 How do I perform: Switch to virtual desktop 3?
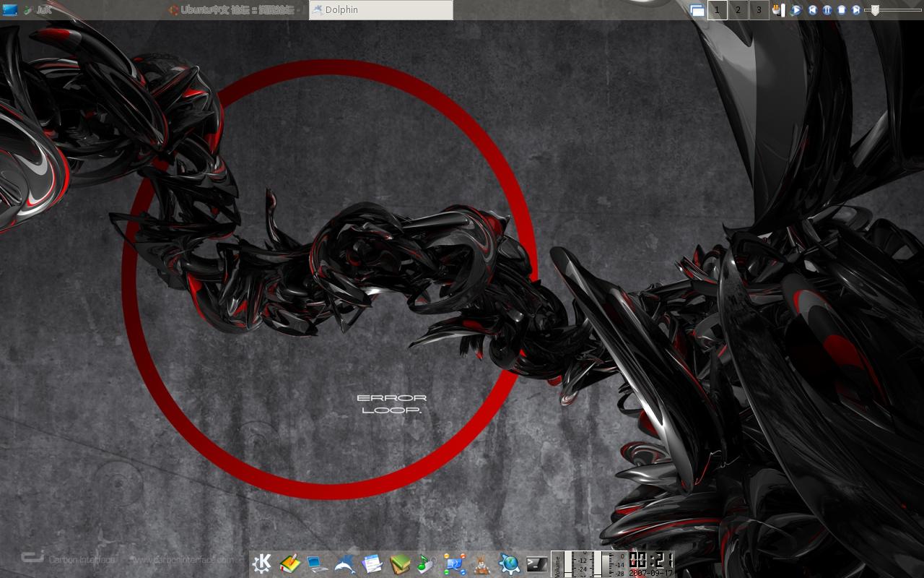click(x=759, y=10)
